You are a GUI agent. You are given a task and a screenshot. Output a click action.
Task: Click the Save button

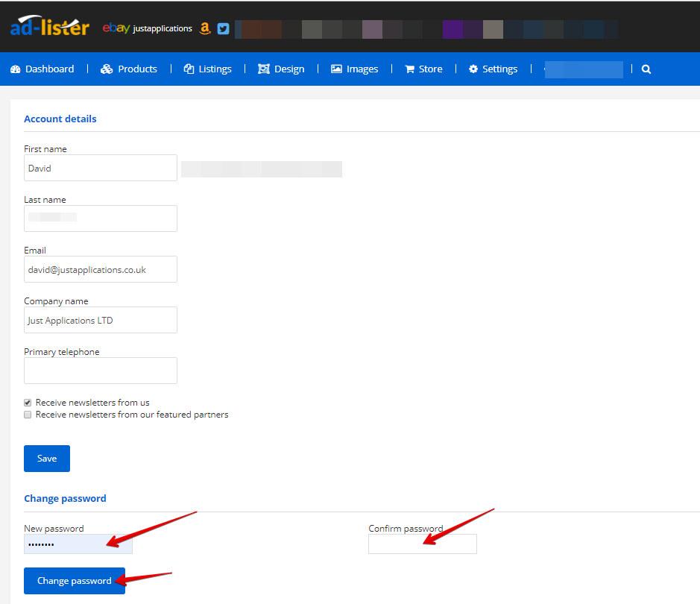[47, 459]
